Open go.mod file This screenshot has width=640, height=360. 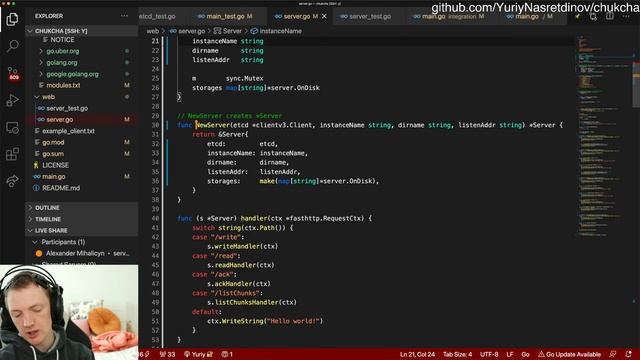(53, 142)
